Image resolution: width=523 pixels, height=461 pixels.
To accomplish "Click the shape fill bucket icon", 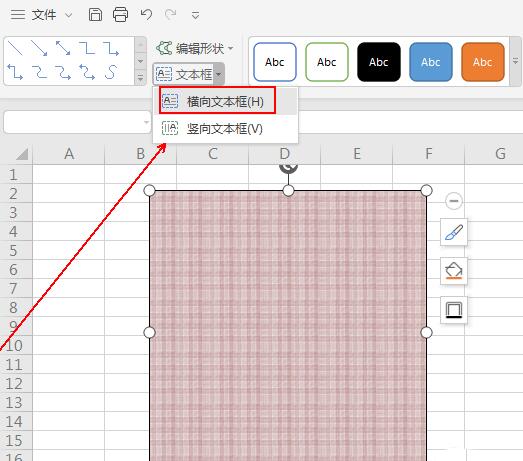I will [454, 271].
